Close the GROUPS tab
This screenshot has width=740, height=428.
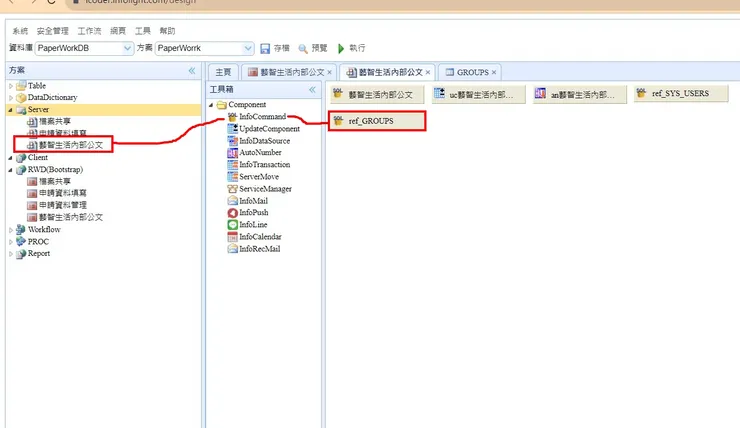coord(494,72)
